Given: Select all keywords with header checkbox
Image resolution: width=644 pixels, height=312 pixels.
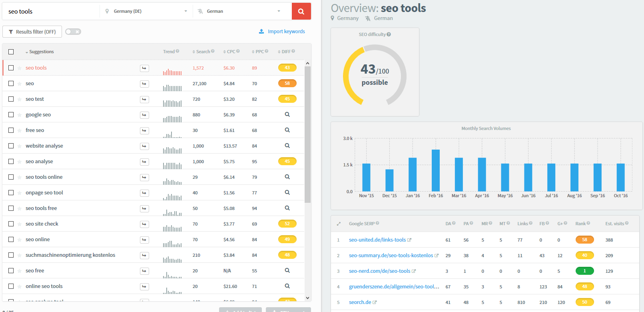Looking at the screenshot, I should [11, 52].
